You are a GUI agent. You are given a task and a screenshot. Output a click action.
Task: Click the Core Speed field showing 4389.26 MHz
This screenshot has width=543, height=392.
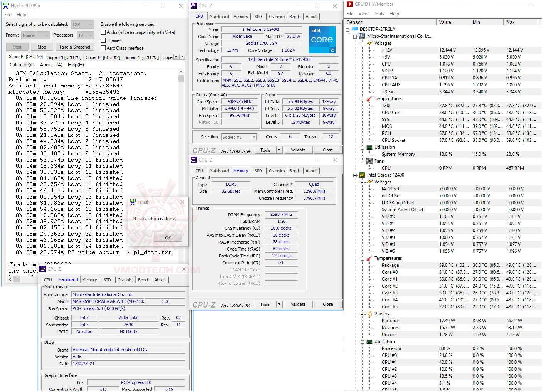click(240, 102)
